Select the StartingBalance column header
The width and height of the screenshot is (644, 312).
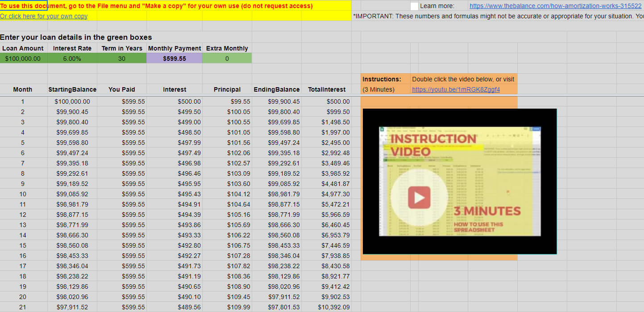click(x=73, y=89)
